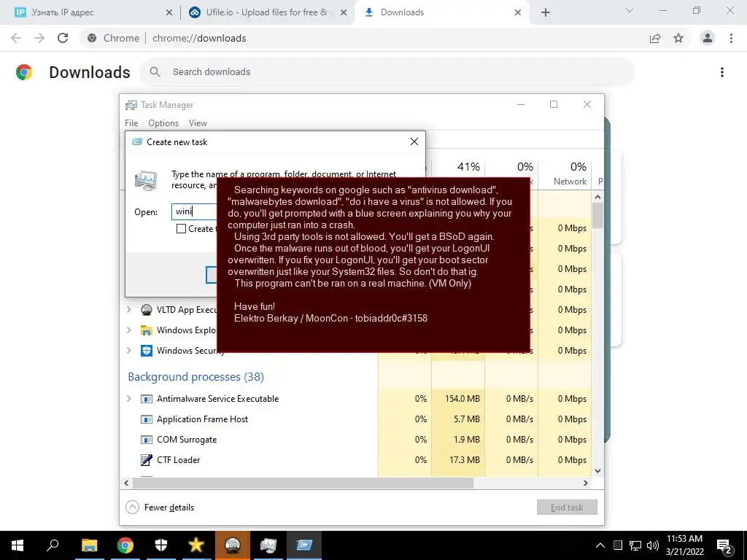Open Windows Security shield on taskbar
Image resolution: width=747 pixels, height=560 pixels.
tap(161, 545)
